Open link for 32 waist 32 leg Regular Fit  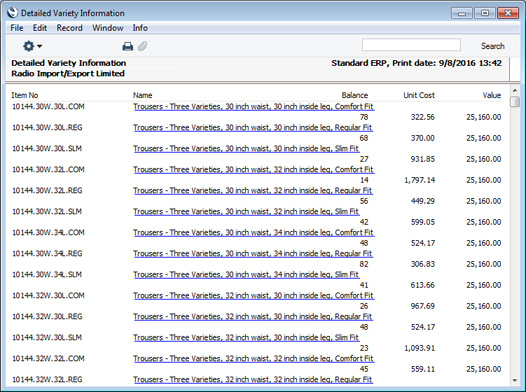253,380
